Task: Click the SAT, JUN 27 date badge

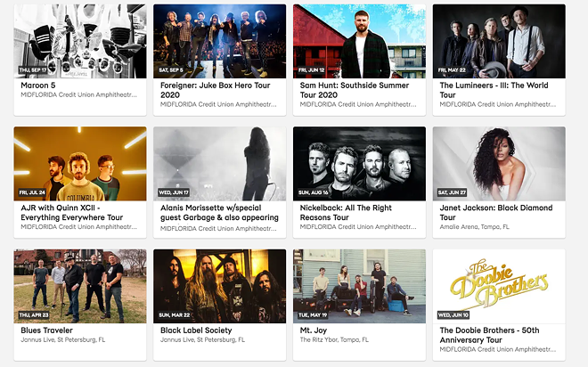Action: tap(452, 192)
